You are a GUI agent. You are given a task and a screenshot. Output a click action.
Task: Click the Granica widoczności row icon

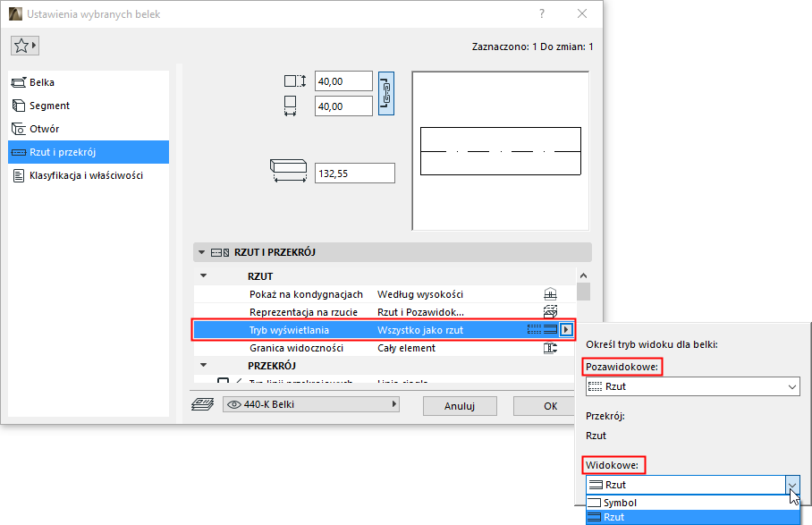(x=550, y=348)
